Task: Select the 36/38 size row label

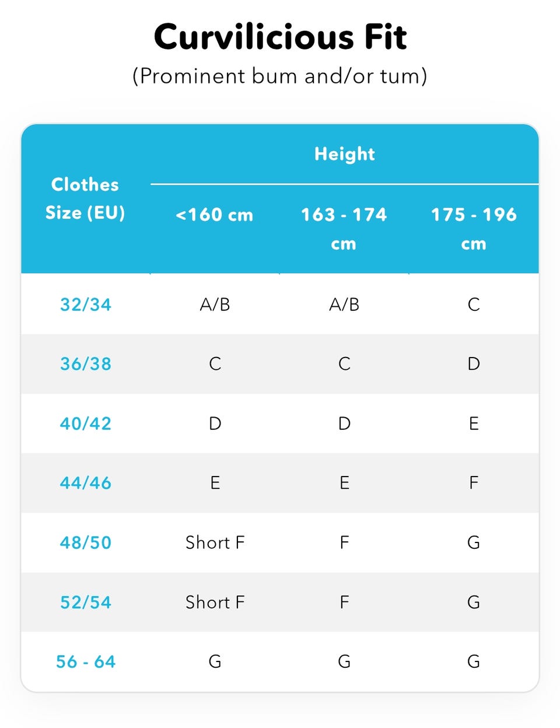Action: click(x=86, y=364)
